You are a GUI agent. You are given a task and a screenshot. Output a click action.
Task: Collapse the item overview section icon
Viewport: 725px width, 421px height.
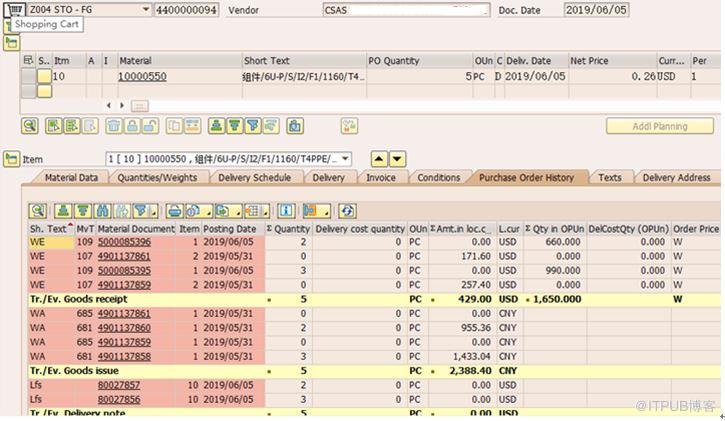[11, 43]
